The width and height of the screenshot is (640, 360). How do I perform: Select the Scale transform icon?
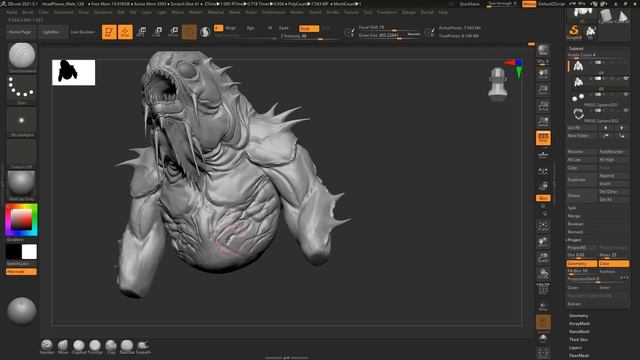[158, 32]
